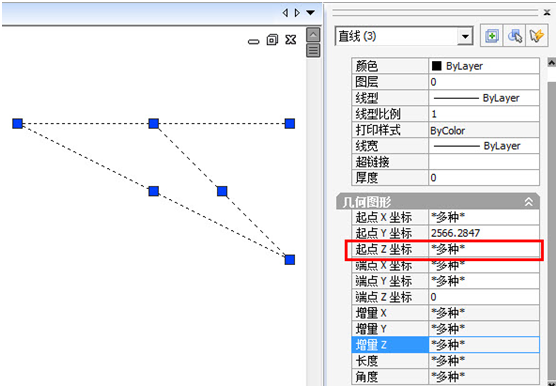The image size is (558, 388).
Task: Click the 端点 Z 坐标 value field
Action: (x=484, y=297)
